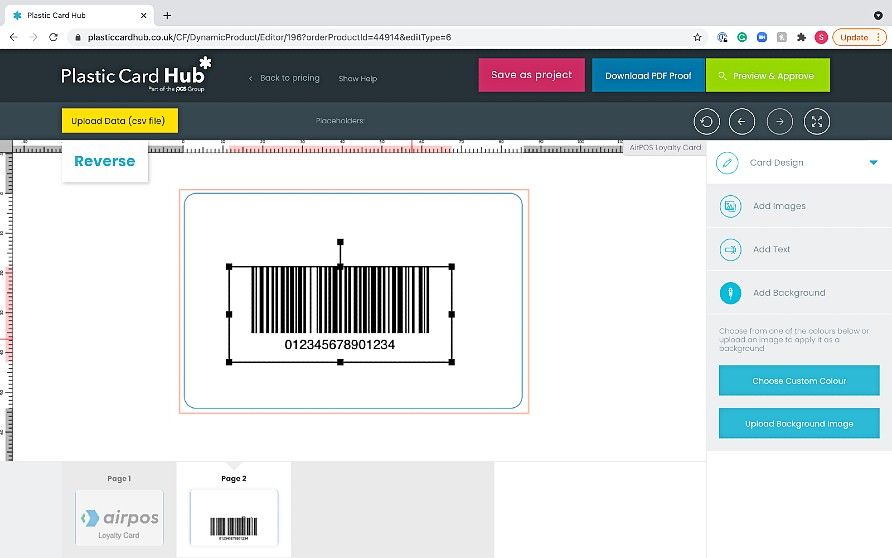Click the reset/rotate circular arrow icon
Viewport: 892px width, 558px height.
pos(707,122)
